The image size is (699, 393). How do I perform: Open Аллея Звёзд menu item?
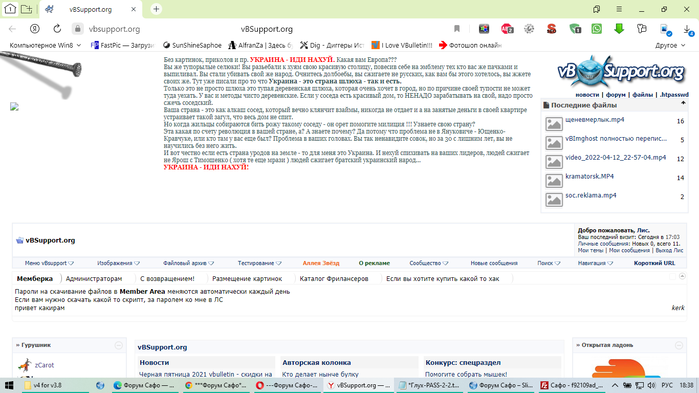coord(321,263)
